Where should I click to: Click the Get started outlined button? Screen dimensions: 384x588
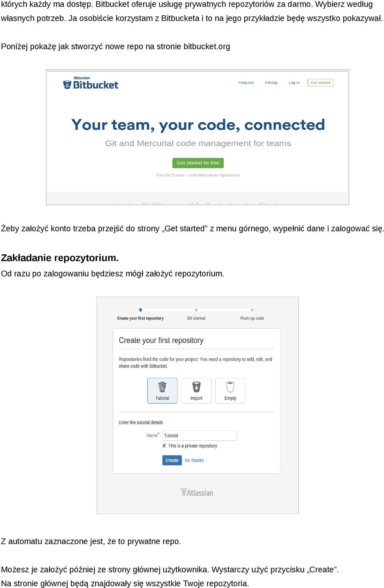tap(320, 83)
